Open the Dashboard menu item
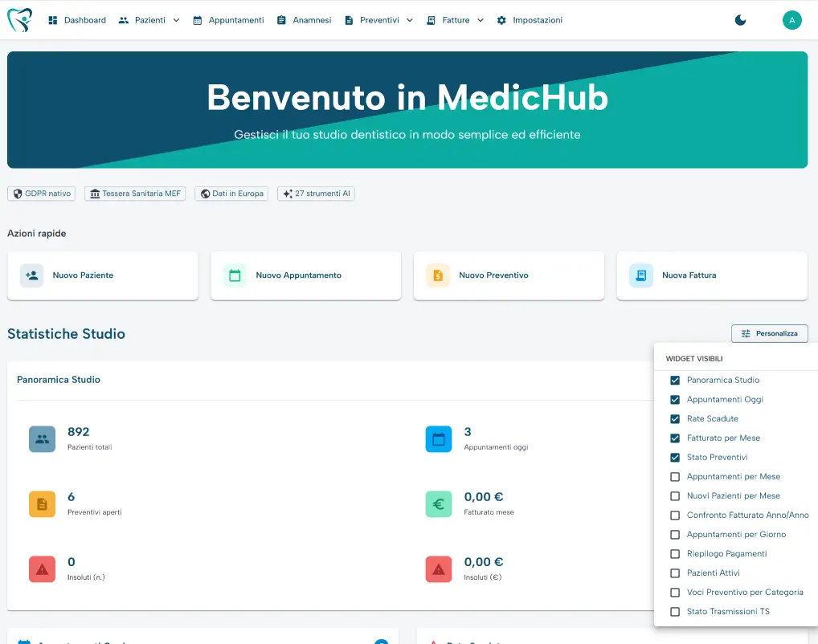This screenshot has height=644, width=818. [x=77, y=20]
